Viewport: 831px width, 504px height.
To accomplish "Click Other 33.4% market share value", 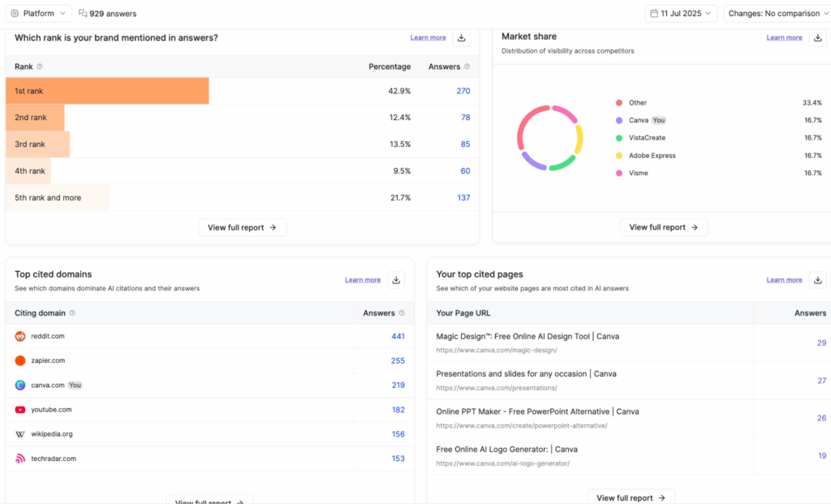I will 812,103.
